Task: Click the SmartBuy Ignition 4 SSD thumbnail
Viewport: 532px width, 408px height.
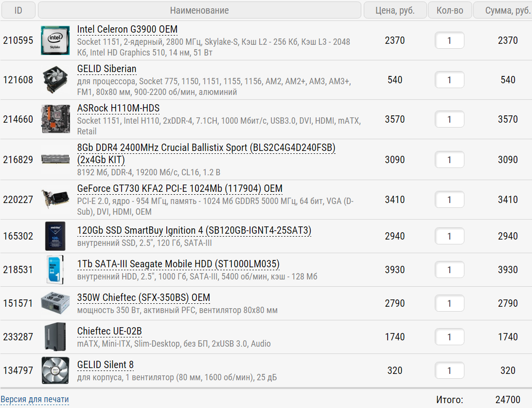Action: pyautogui.click(x=55, y=236)
